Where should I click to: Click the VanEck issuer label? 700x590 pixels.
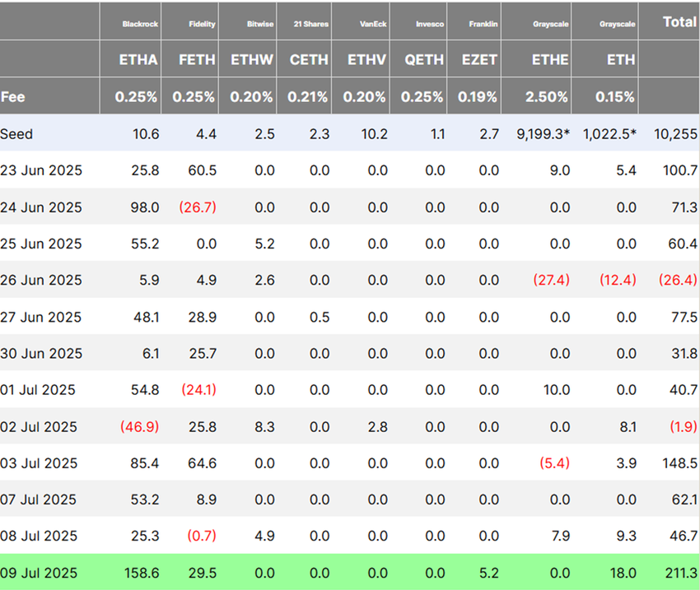point(373,24)
